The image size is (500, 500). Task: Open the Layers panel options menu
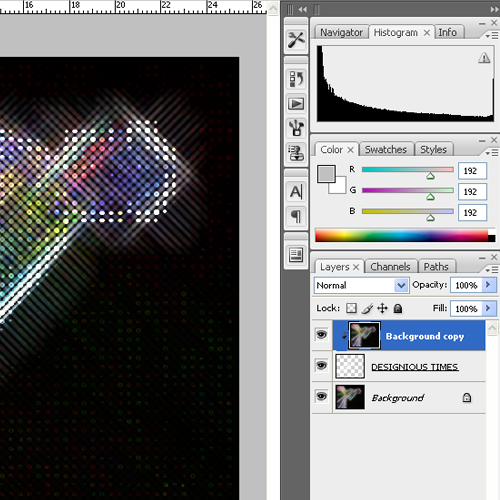coord(492,270)
